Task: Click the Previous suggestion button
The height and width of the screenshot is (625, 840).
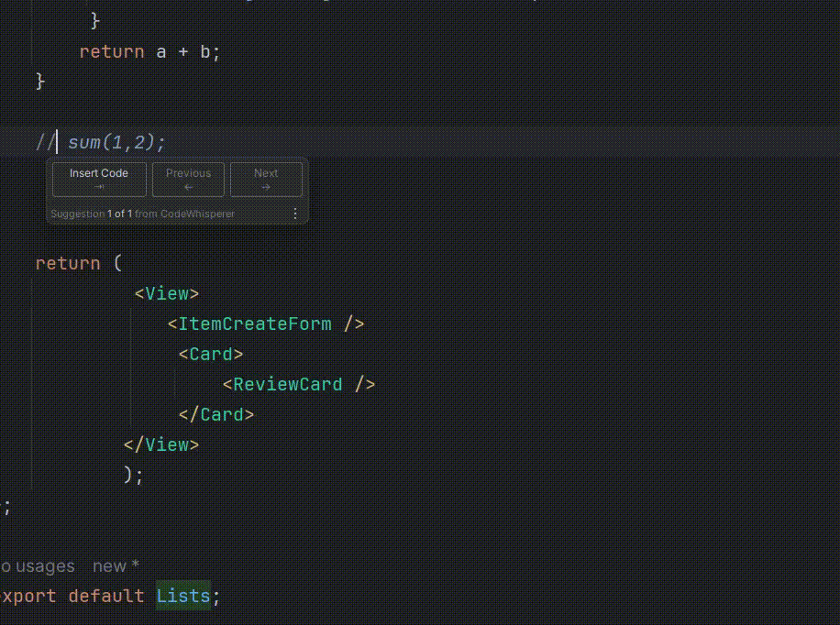Action: pos(188,180)
